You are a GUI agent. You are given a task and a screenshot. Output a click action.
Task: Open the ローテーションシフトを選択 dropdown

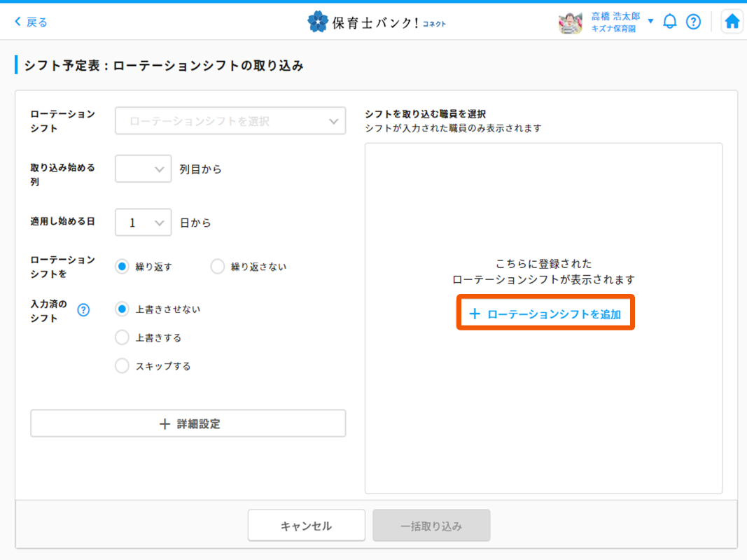coord(230,121)
